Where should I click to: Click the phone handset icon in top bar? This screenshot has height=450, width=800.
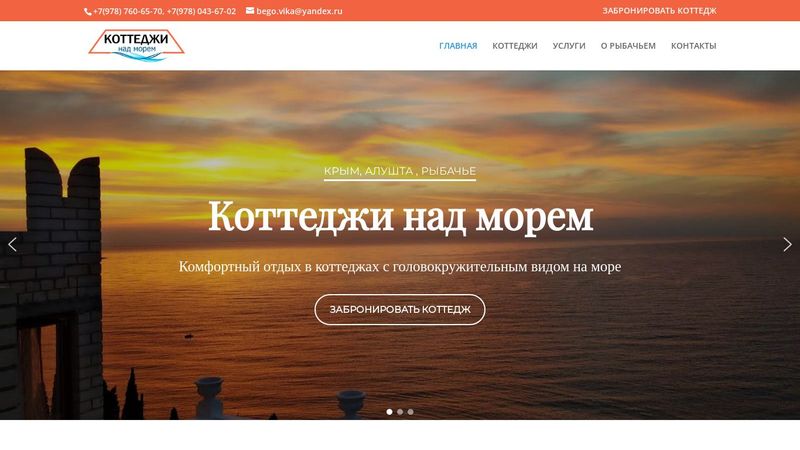point(88,11)
